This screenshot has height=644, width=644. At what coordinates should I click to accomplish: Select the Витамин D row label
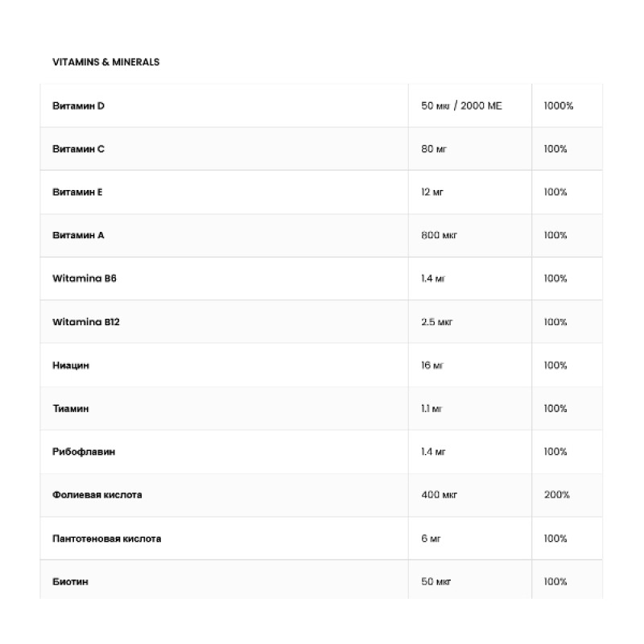pos(79,105)
